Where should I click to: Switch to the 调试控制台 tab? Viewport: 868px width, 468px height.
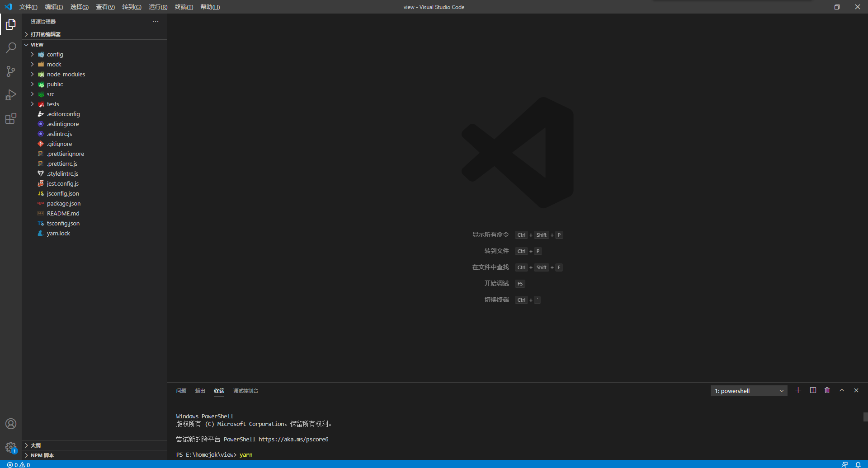(x=245, y=391)
